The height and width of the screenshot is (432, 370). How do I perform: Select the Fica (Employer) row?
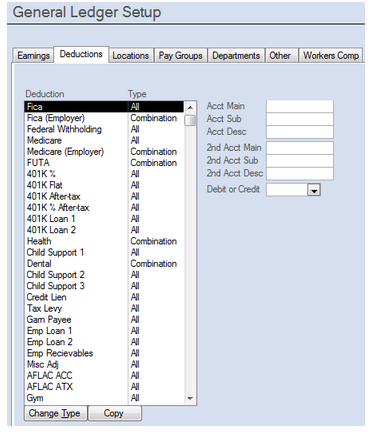pos(104,118)
